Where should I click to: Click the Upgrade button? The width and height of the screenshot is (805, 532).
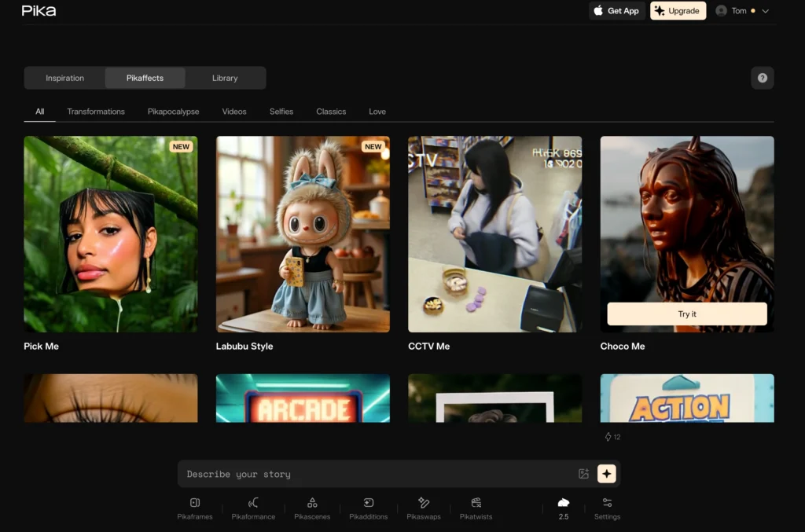pyautogui.click(x=677, y=11)
